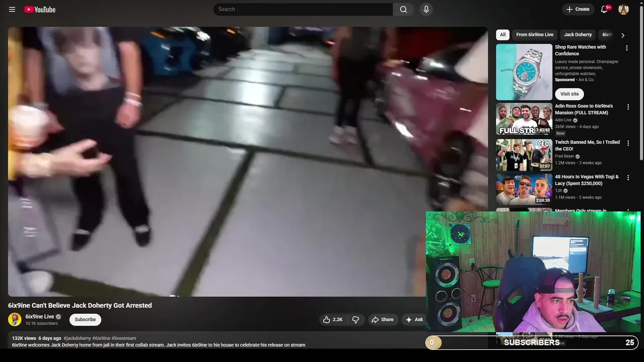Open the Create button
Viewport: 644px width, 362px height.
pos(578,9)
